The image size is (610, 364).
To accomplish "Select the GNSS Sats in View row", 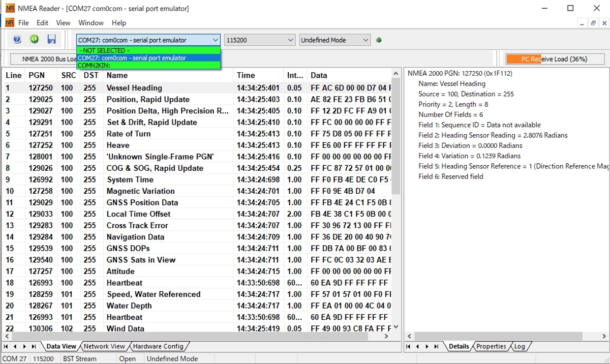I will [x=197, y=260].
